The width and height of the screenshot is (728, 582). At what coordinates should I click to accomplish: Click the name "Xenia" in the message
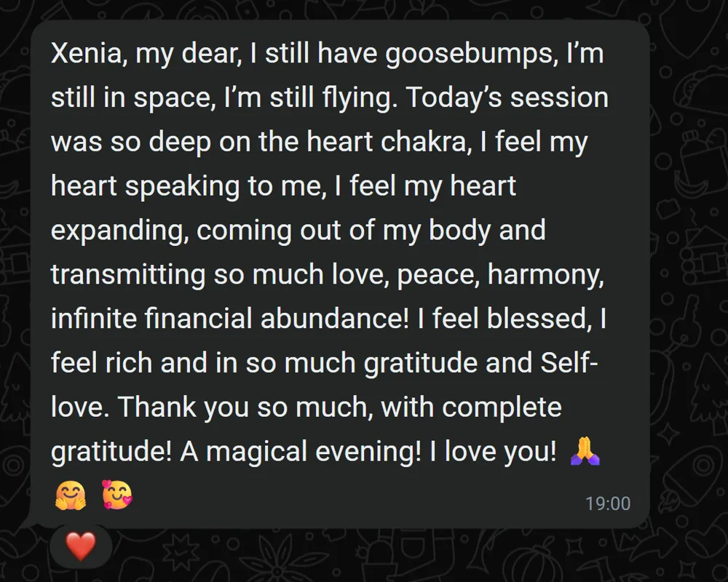87,53
